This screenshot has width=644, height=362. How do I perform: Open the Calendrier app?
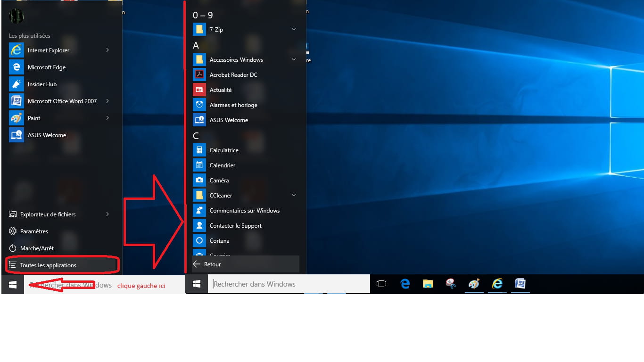click(222, 165)
